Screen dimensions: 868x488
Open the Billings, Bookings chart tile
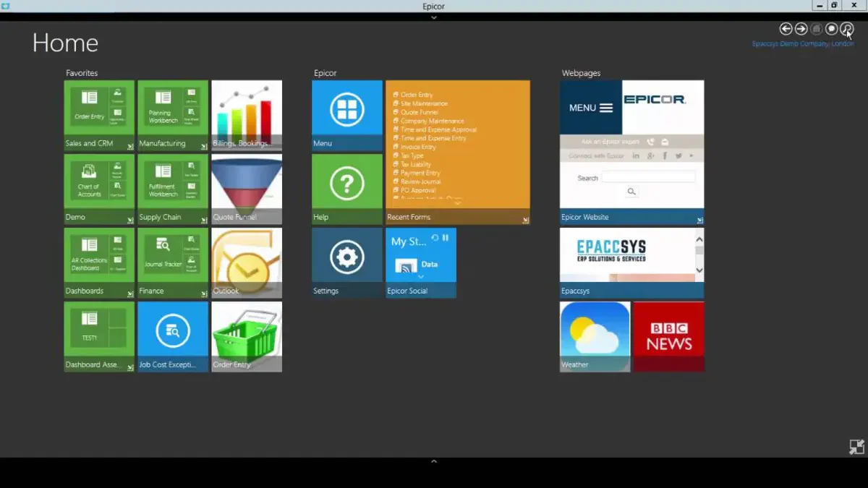(x=247, y=115)
